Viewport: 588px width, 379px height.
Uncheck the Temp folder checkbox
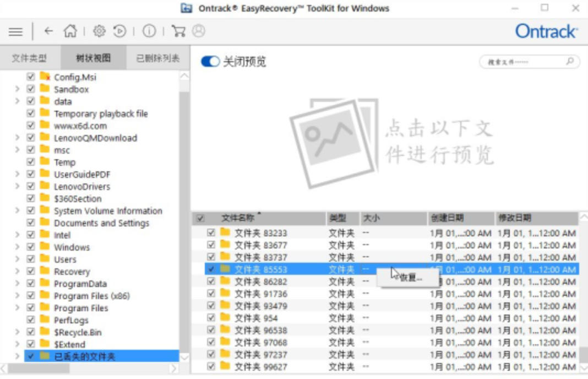pyautogui.click(x=31, y=162)
